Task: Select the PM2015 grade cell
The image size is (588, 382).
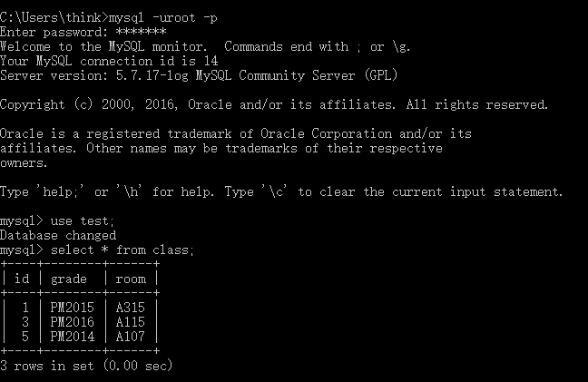Action: pyautogui.click(x=73, y=308)
